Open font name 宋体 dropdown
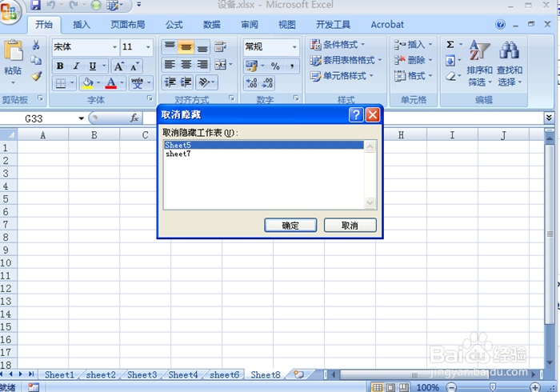 (x=114, y=46)
